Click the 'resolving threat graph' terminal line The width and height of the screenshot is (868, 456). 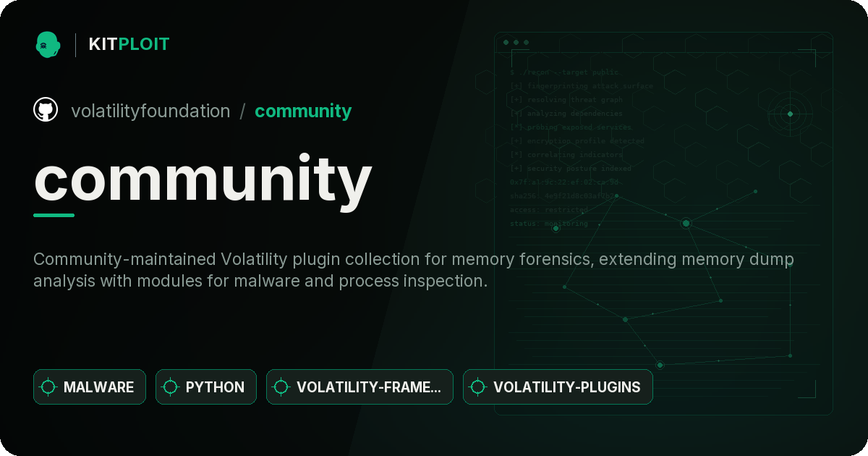click(566, 100)
